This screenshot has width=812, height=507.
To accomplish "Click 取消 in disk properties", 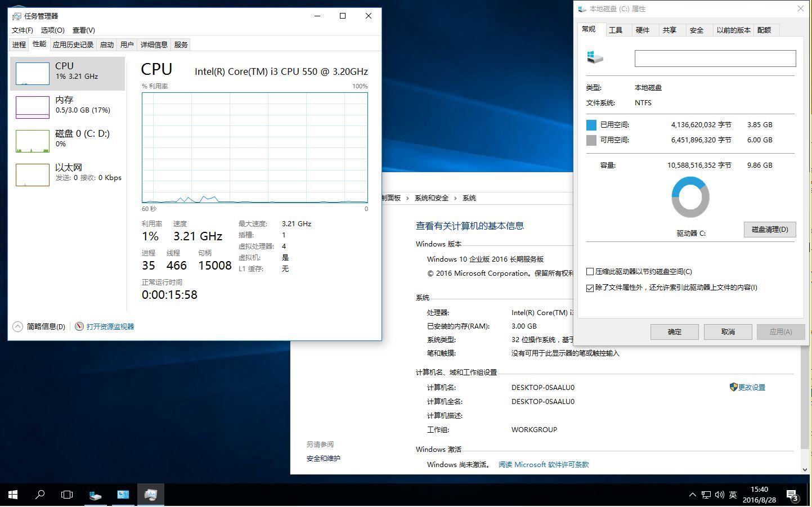I will pyautogui.click(x=728, y=332).
